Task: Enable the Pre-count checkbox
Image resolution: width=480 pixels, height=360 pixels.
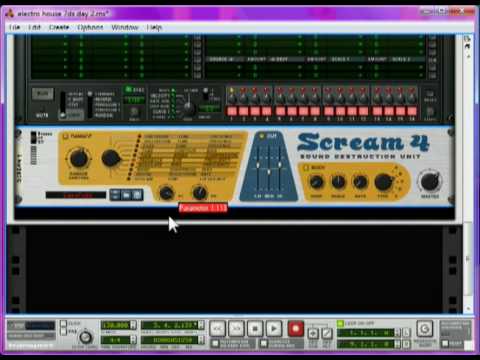Action: click(x=63, y=331)
